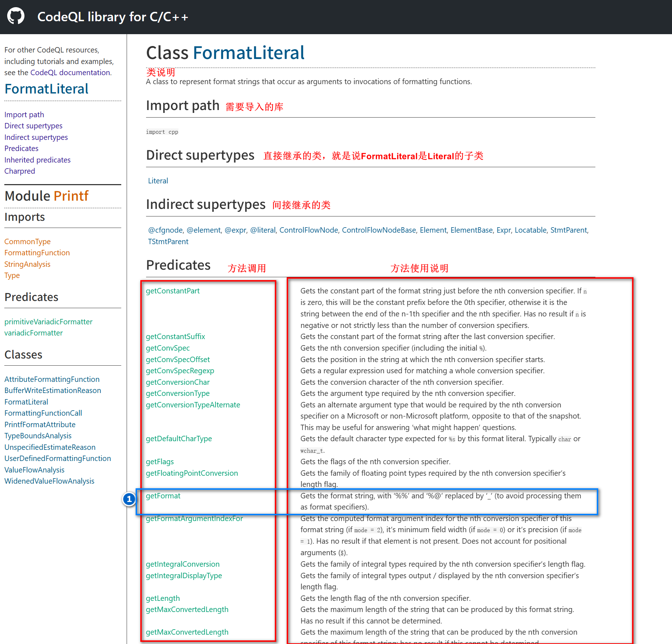
Task: Click the CodeQL library for C/C++ title
Action: click(113, 17)
